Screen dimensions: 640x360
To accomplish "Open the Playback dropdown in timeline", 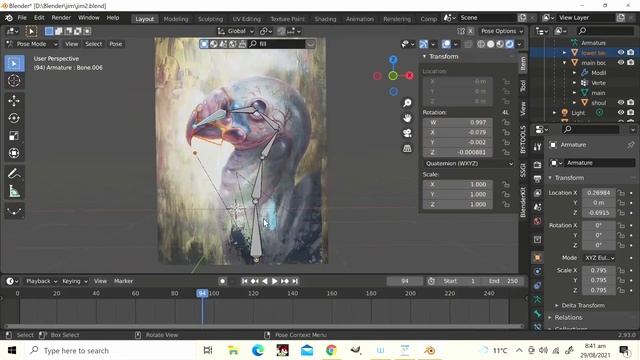I will (41, 281).
